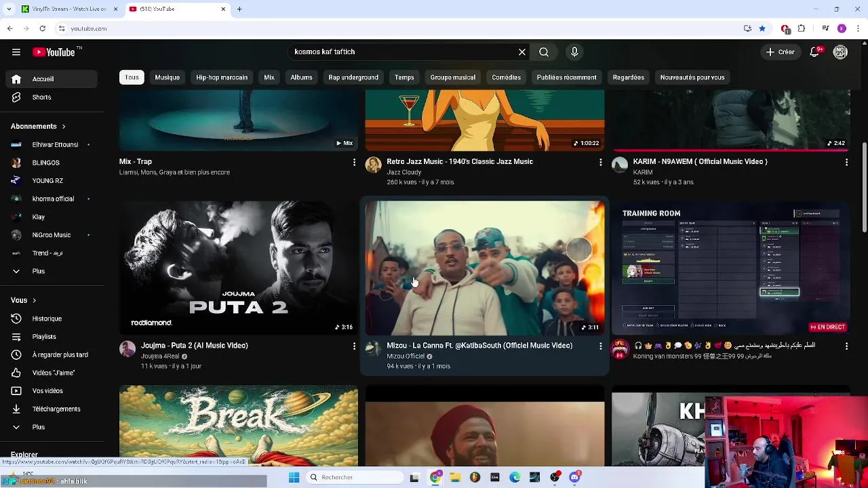Screen dimensions: 868x488
Task: Select the Tous filter chip
Action: pyautogui.click(x=132, y=77)
